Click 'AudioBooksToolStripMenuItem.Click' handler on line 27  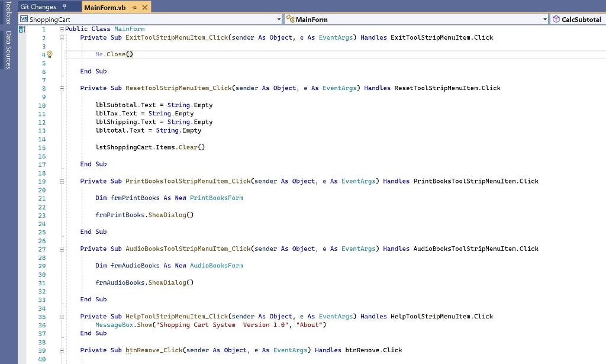pos(476,249)
